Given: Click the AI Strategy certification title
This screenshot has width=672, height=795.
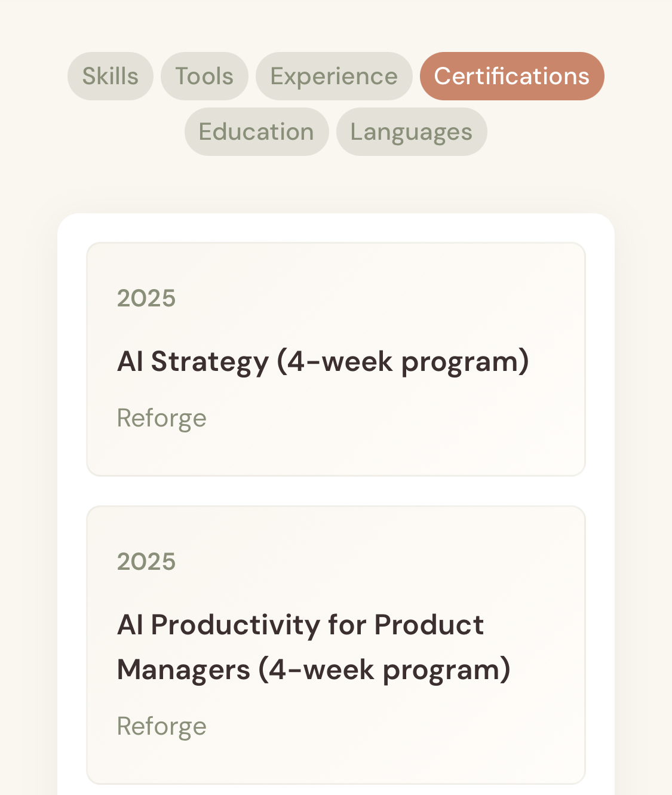Looking at the screenshot, I should click(x=323, y=362).
